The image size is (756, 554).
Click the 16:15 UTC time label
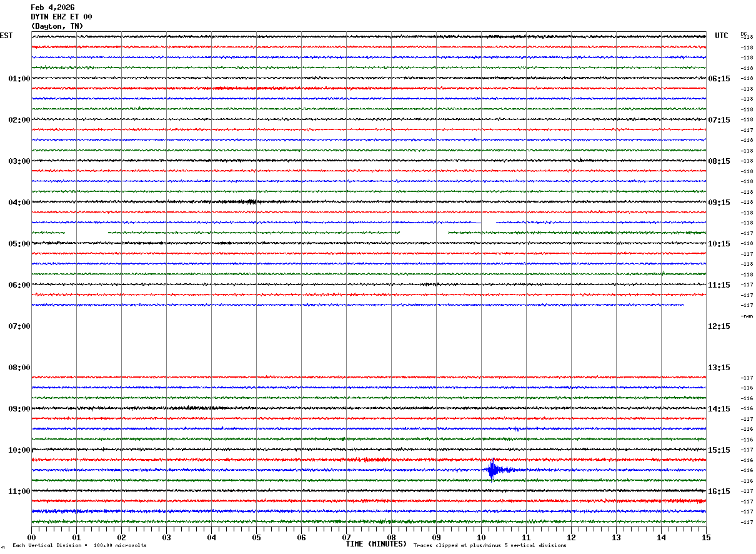pyautogui.click(x=719, y=491)
